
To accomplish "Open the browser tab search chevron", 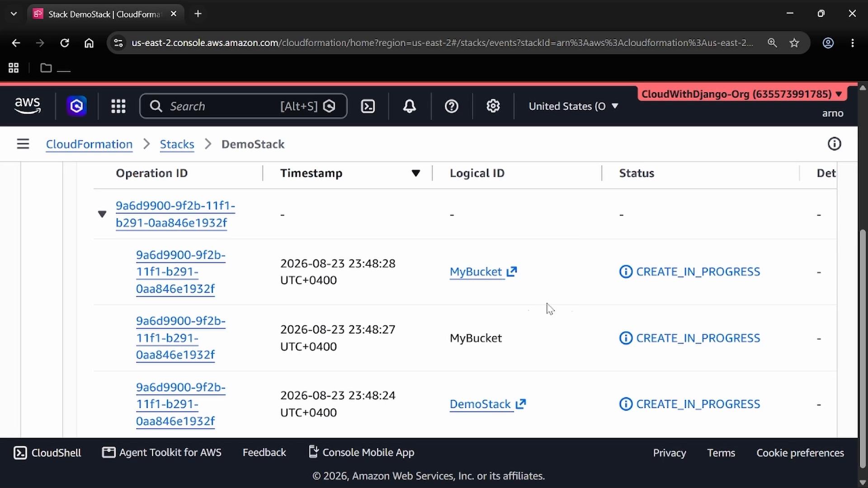I will (14, 14).
